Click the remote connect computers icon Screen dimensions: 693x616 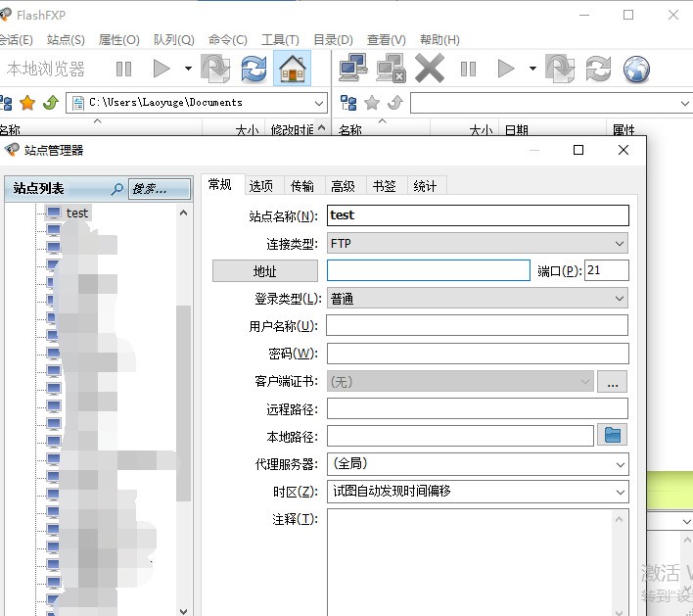[x=353, y=69]
